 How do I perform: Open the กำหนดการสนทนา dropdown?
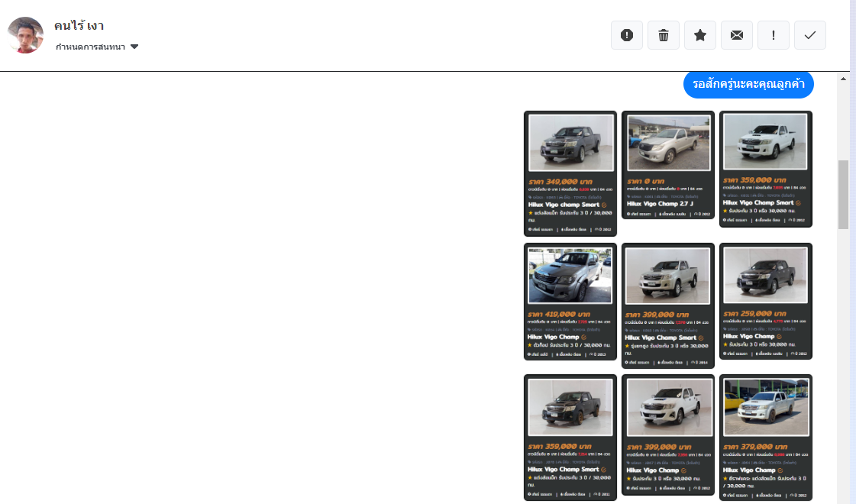(x=97, y=47)
